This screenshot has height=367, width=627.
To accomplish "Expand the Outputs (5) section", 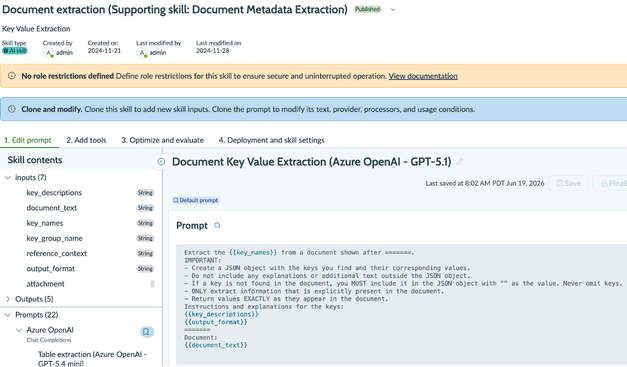I will pos(8,299).
